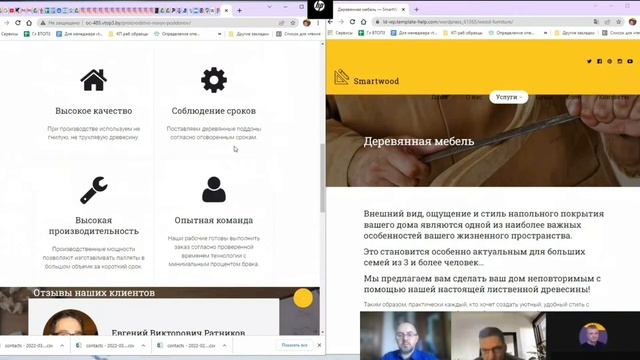
Task: Open the three-dot Chrome menu in left window
Action: [x=318, y=23]
